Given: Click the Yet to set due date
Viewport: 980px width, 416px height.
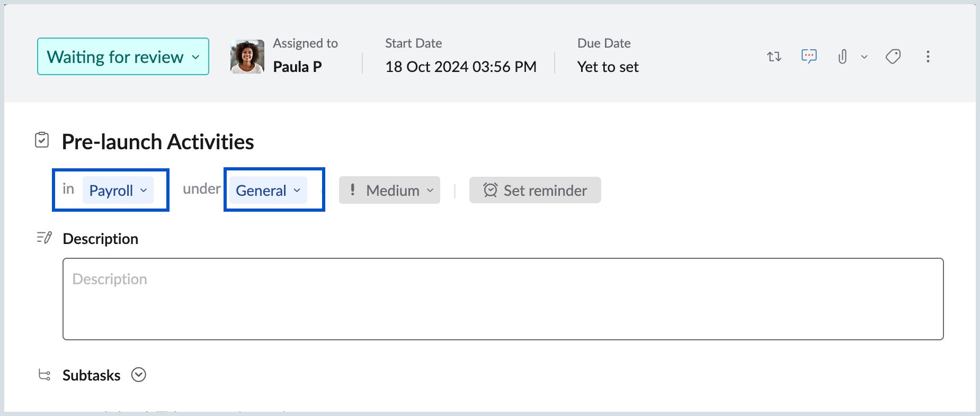Looking at the screenshot, I should 608,67.
